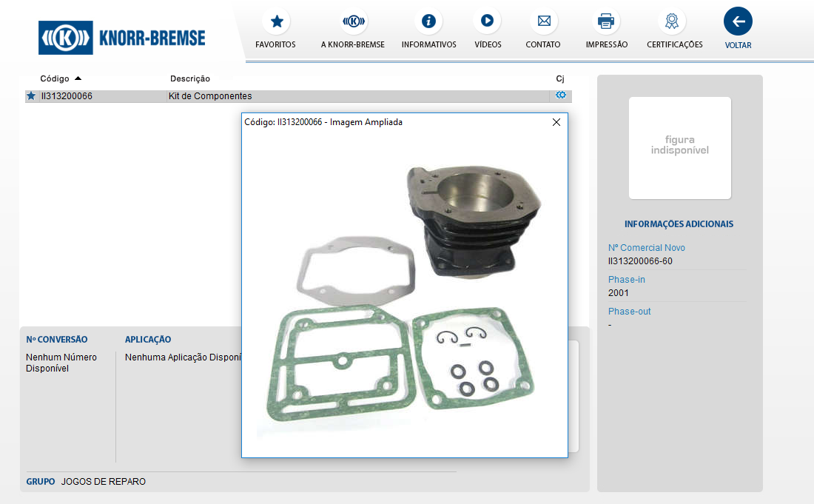This screenshot has height=504, width=814.
Task: Click the Descrição column header
Action: point(190,78)
